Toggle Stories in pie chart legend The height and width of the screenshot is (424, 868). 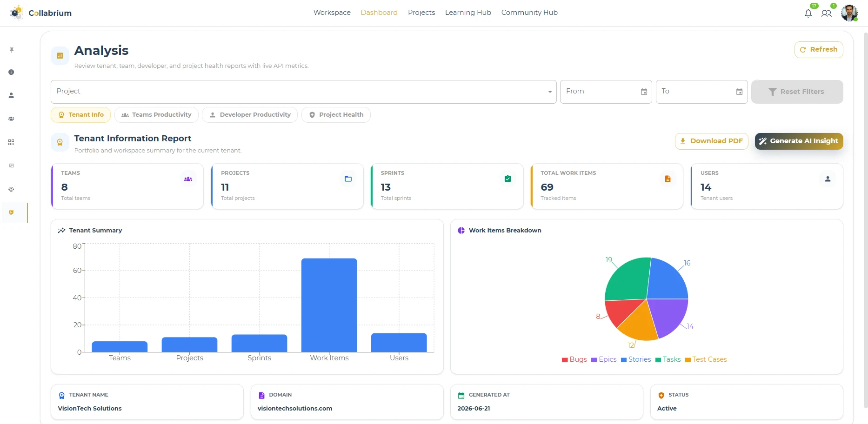636,359
